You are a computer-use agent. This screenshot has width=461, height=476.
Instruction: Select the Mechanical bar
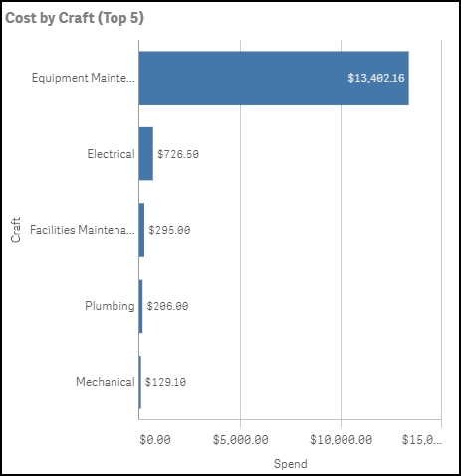click(140, 382)
